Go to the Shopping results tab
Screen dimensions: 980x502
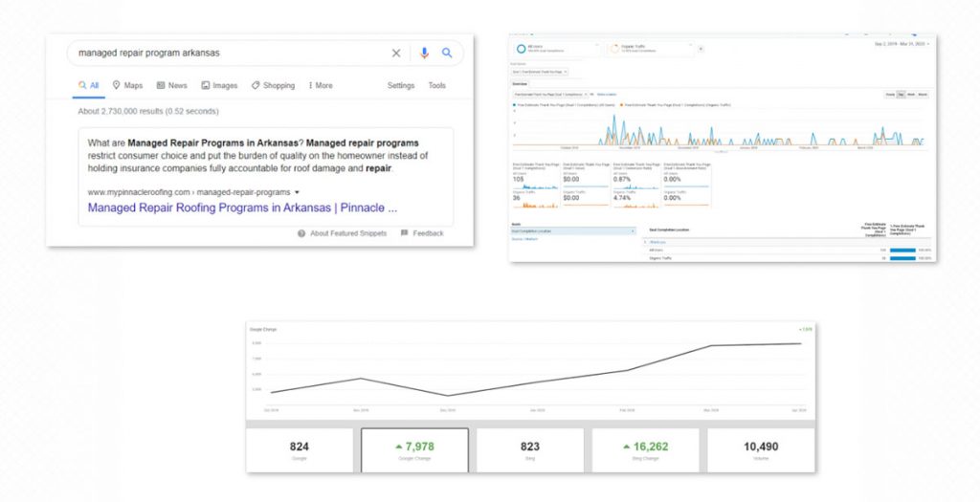coord(273,85)
